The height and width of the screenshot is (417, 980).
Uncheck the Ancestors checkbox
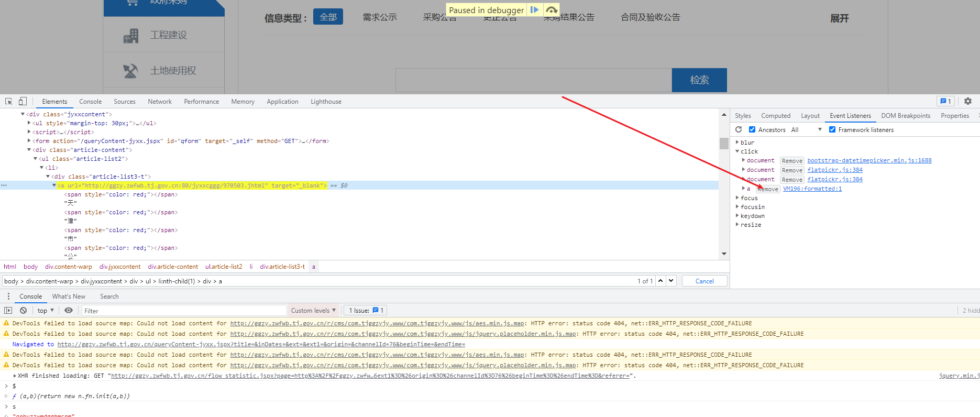pos(752,129)
